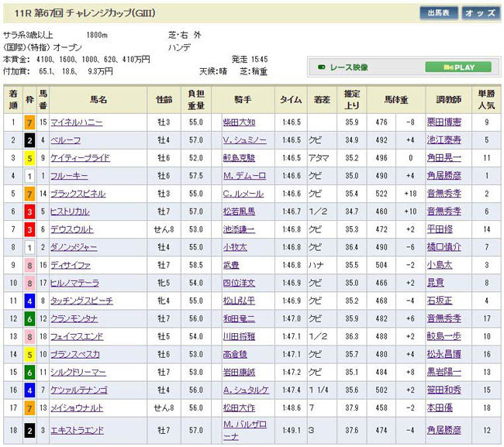Open jockey M.デムーロ page
The height and width of the screenshot is (447, 504).
(x=244, y=176)
